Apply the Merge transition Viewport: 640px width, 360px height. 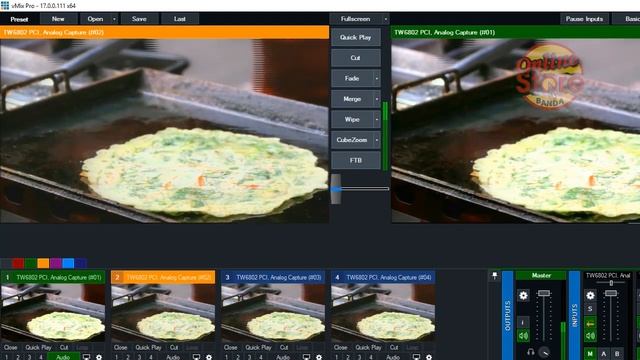(352, 99)
